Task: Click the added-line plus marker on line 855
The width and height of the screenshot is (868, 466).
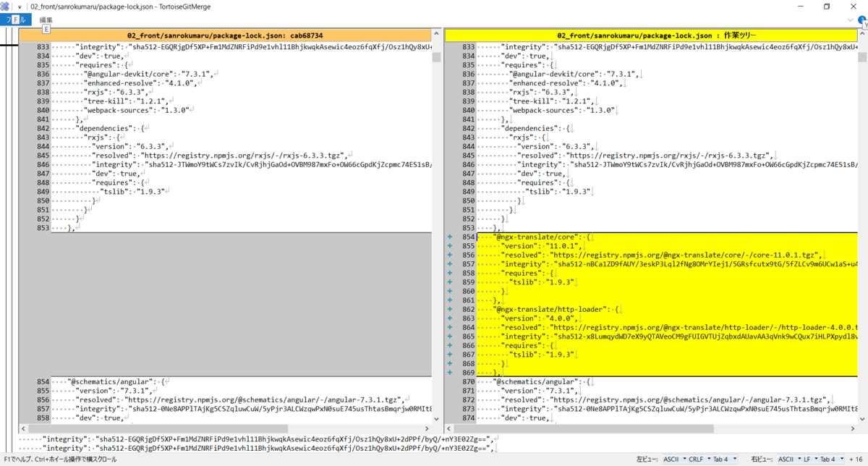Action: (x=449, y=246)
